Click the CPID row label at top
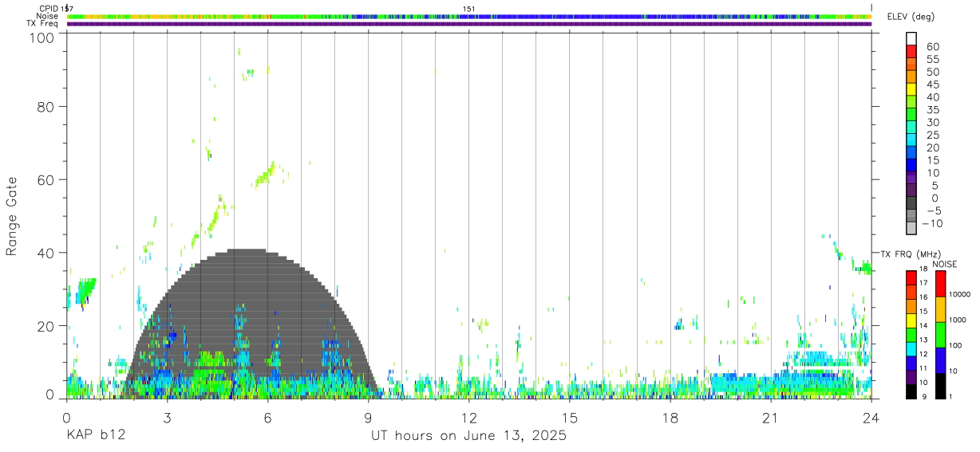Viewport: 980px width, 452px height. 49,9
